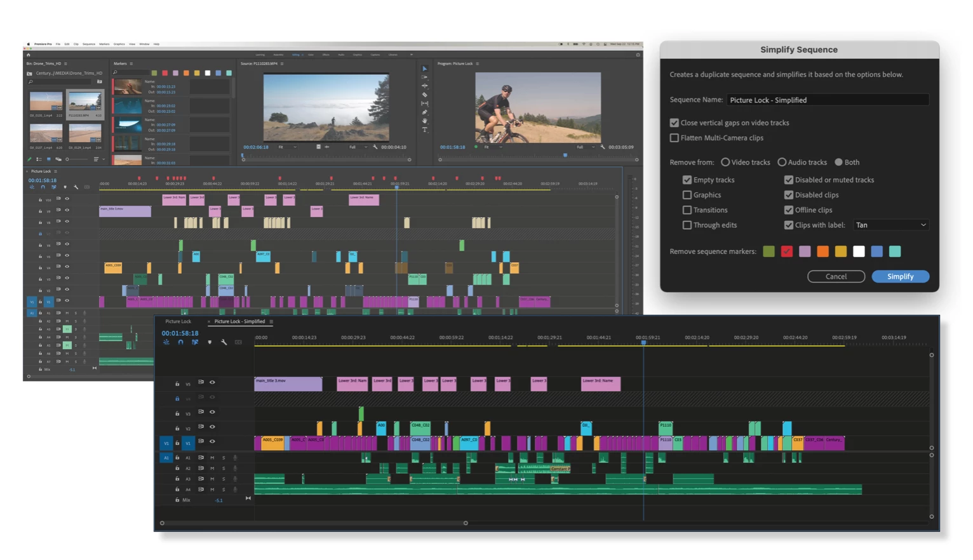Viewport: 973px width, 560px height.
Task: Select the Audio tracks radio button
Action: 782,163
